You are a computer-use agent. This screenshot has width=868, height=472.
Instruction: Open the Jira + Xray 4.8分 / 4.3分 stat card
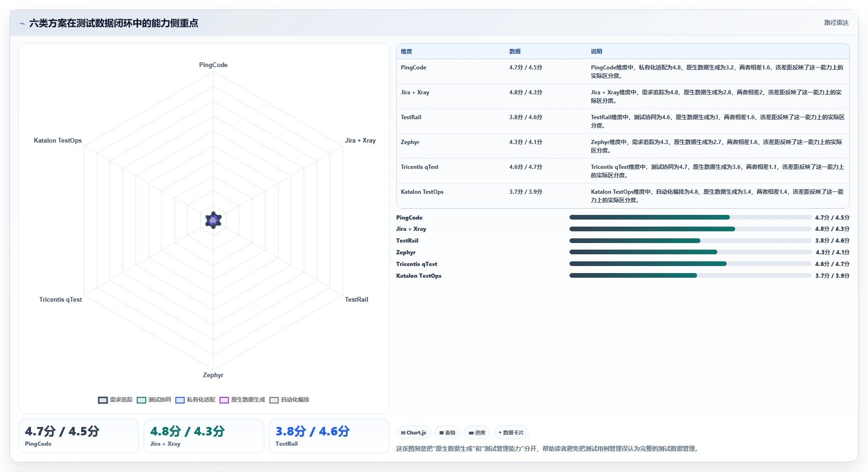(204, 436)
